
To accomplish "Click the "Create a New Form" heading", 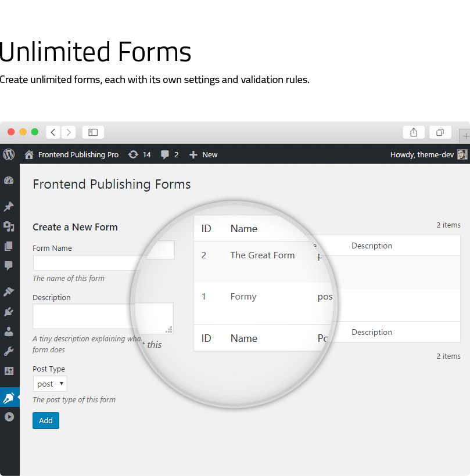I will tap(75, 227).
